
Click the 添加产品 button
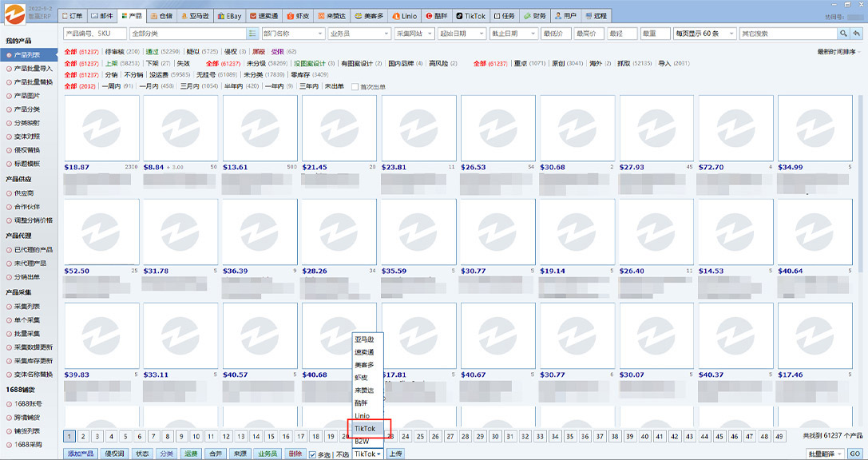[81, 454]
